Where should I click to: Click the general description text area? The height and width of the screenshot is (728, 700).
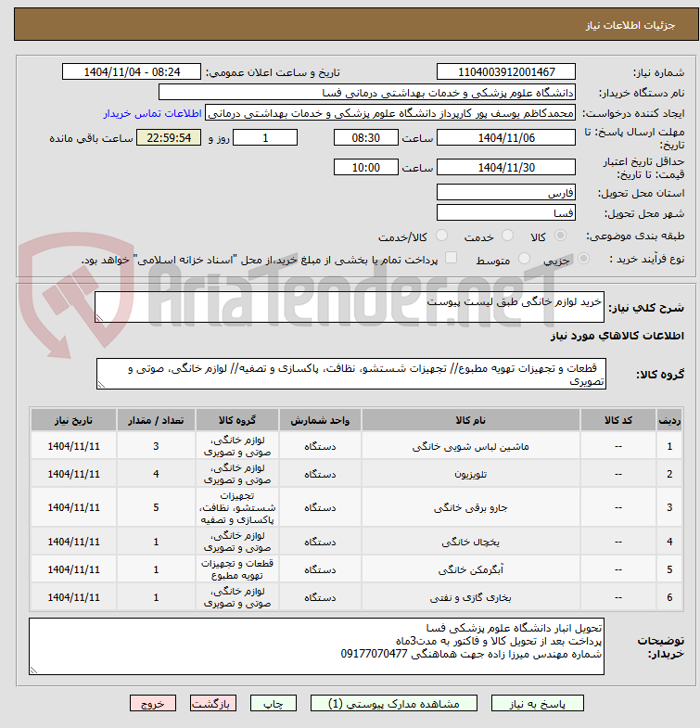click(x=350, y=307)
